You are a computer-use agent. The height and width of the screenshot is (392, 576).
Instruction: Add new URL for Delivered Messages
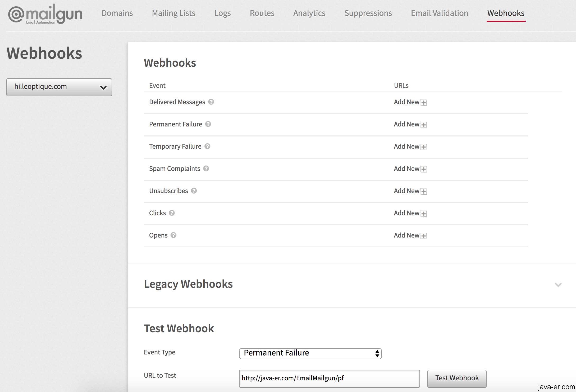(410, 102)
